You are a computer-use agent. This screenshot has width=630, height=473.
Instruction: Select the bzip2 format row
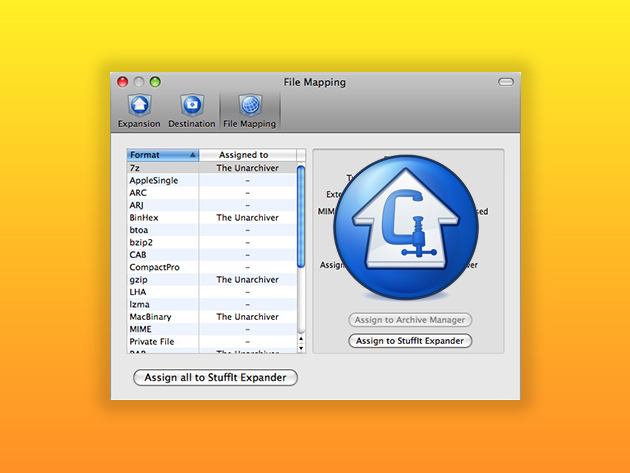pyautogui.click(x=212, y=242)
